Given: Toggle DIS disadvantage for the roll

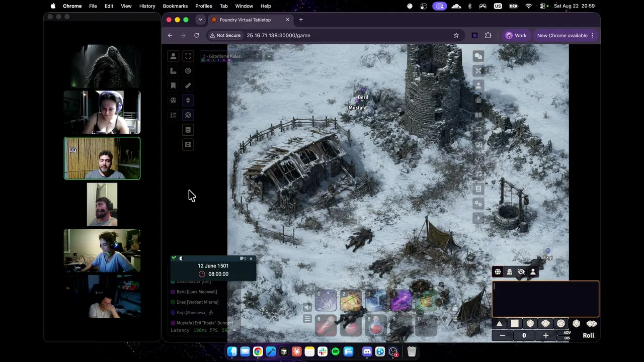Looking at the screenshot, I should click(567, 338).
